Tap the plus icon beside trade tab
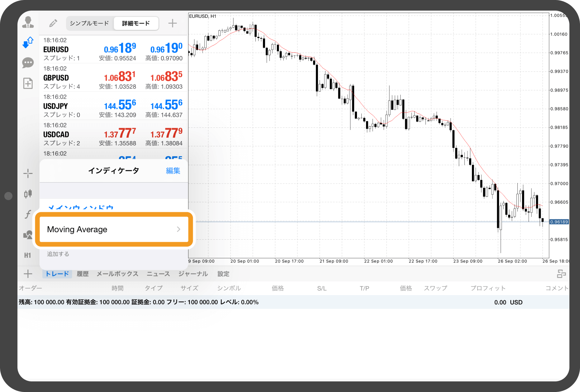Viewport: 580px width, 392px height. [28, 274]
